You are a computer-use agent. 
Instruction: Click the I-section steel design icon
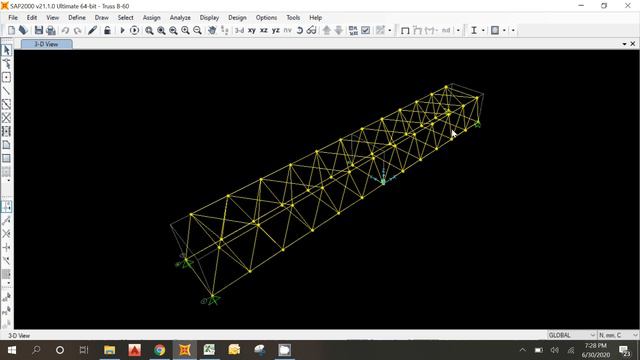[x=473, y=30]
